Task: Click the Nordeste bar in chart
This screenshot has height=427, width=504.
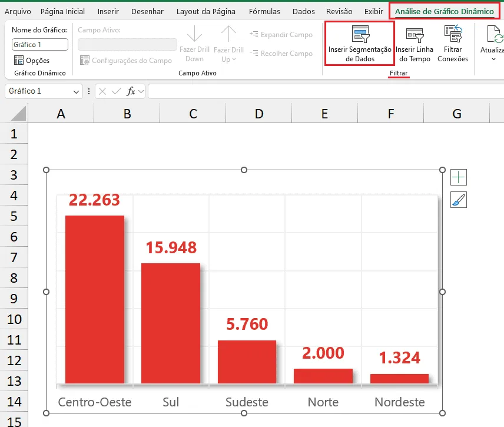Action: [399, 379]
